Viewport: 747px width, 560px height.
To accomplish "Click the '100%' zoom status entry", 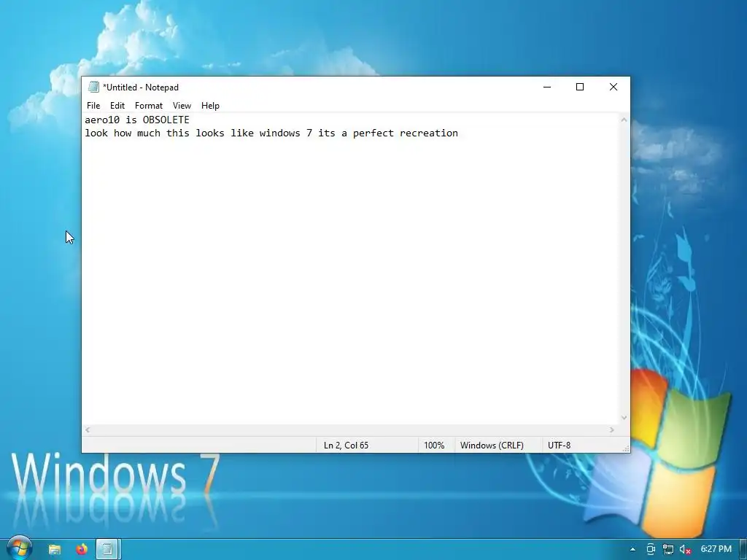I will [x=434, y=446].
